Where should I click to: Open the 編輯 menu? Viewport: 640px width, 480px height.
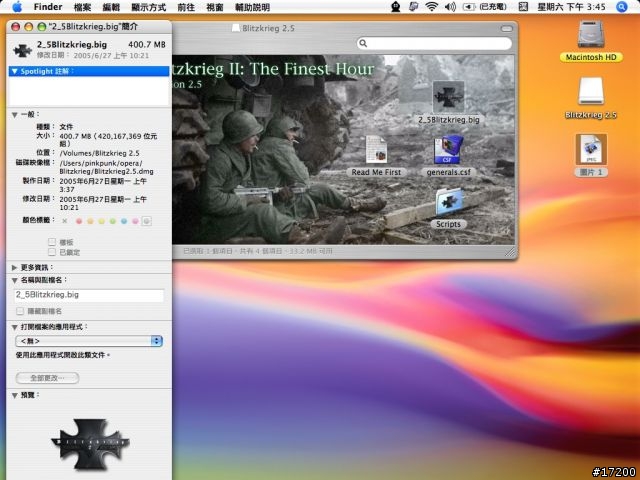coord(111,7)
